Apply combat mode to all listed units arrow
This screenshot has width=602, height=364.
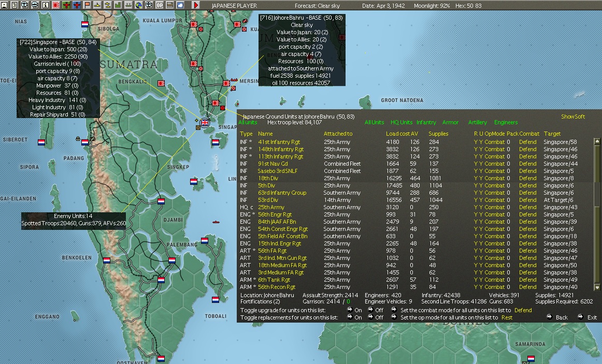click(394, 310)
